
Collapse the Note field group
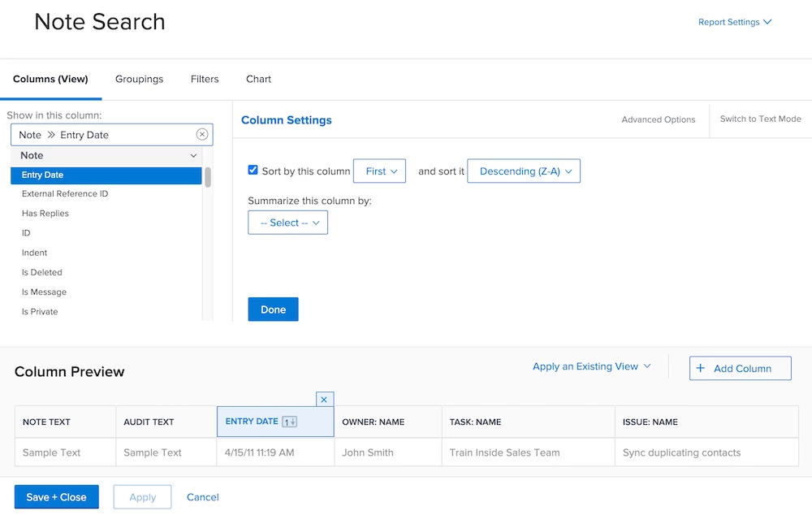pyautogui.click(x=193, y=155)
